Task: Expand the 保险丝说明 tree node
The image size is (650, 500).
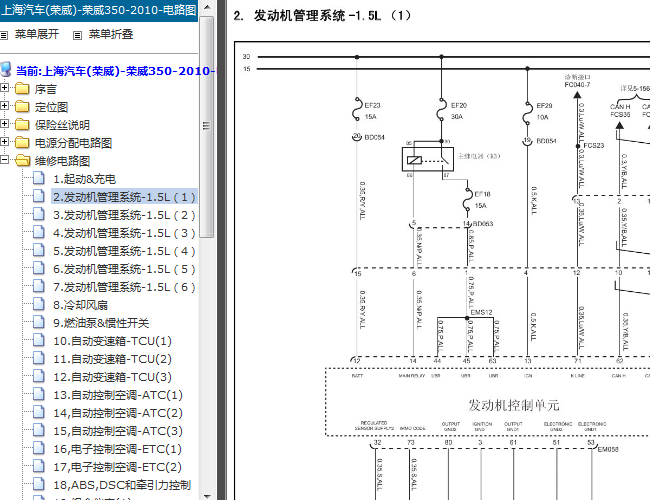Action: (x=5, y=124)
